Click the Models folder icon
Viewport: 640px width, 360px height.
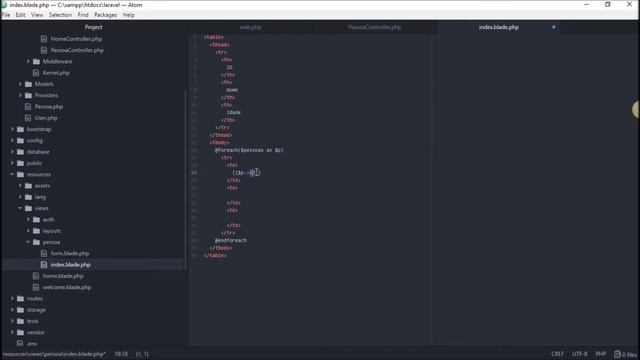pyautogui.click(x=28, y=84)
